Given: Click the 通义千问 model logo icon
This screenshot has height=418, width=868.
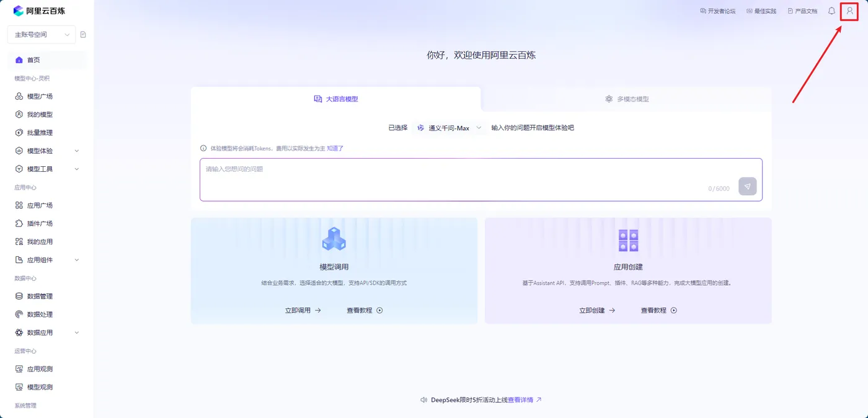Looking at the screenshot, I should [x=421, y=128].
